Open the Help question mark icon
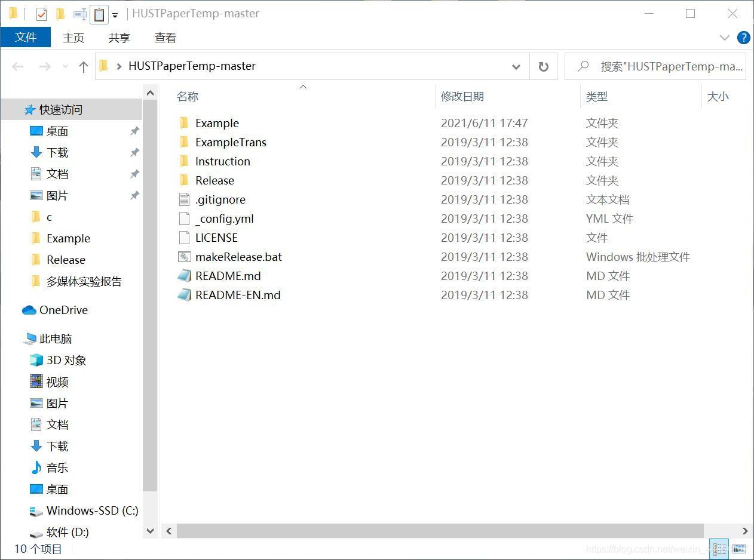 [x=744, y=38]
